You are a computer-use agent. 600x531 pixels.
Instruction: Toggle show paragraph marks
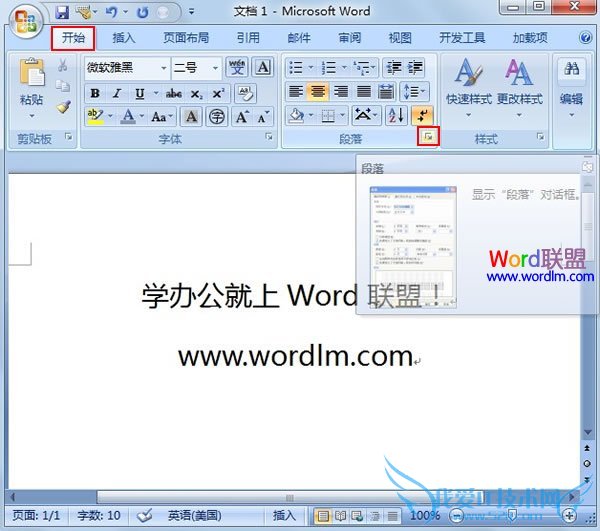422,116
